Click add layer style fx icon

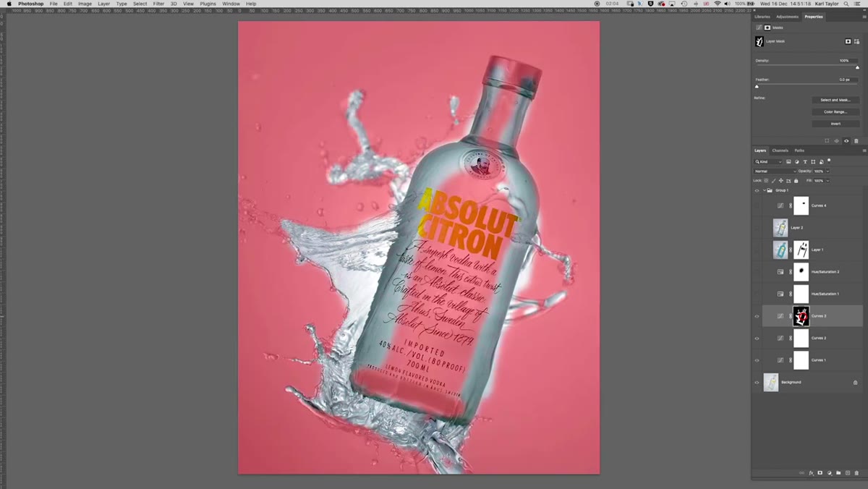[x=811, y=473]
